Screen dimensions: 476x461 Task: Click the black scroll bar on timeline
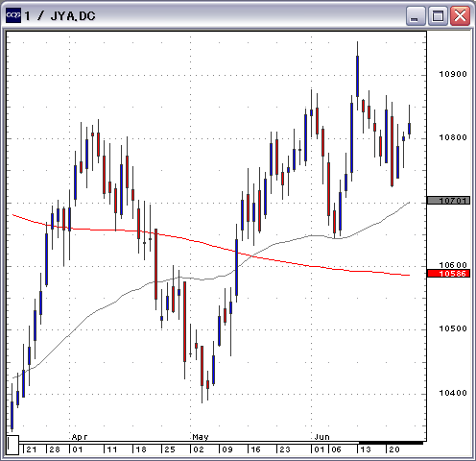coord(391,443)
